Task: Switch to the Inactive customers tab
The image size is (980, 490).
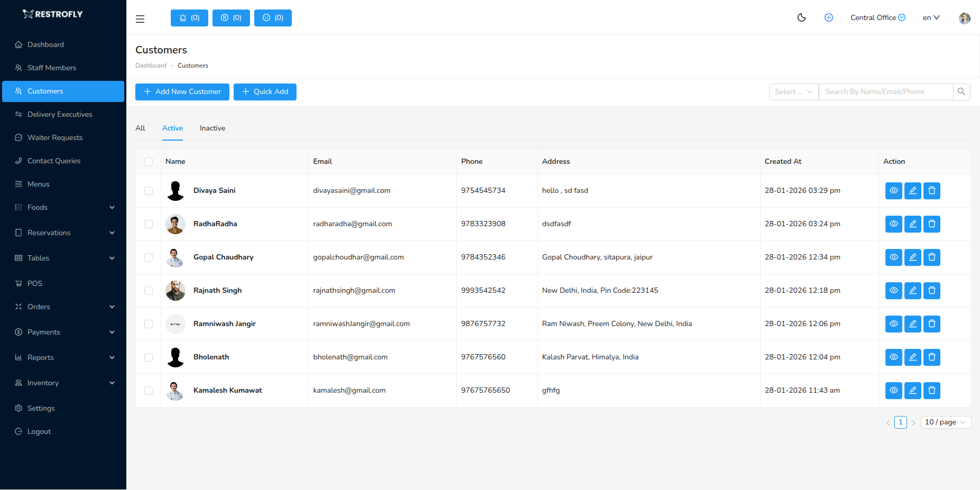Action: (212, 128)
